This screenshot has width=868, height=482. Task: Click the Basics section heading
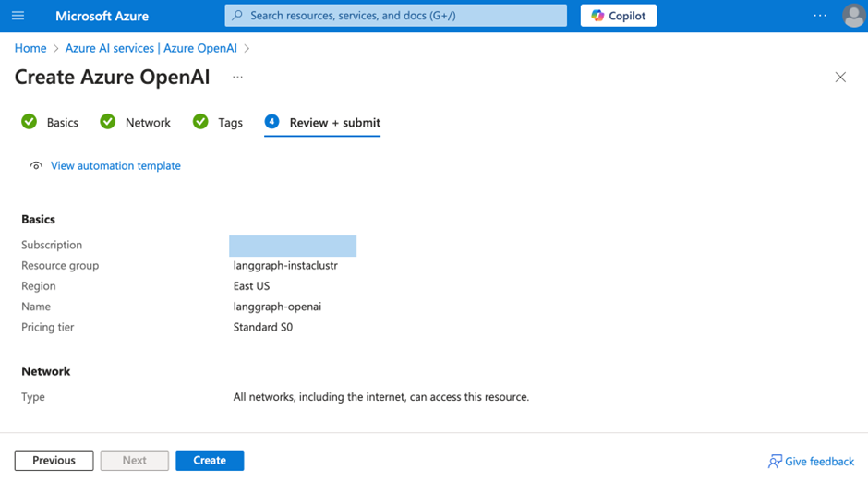pyautogui.click(x=38, y=219)
